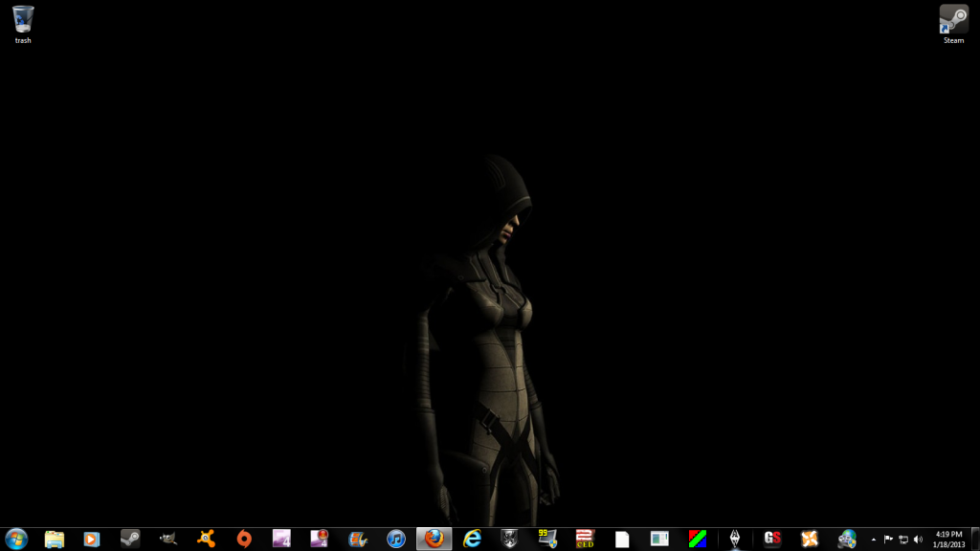The height and width of the screenshot is (551, 980).
Task: Open Windows Explorer from the taskbar
Action: pos(55,539)
